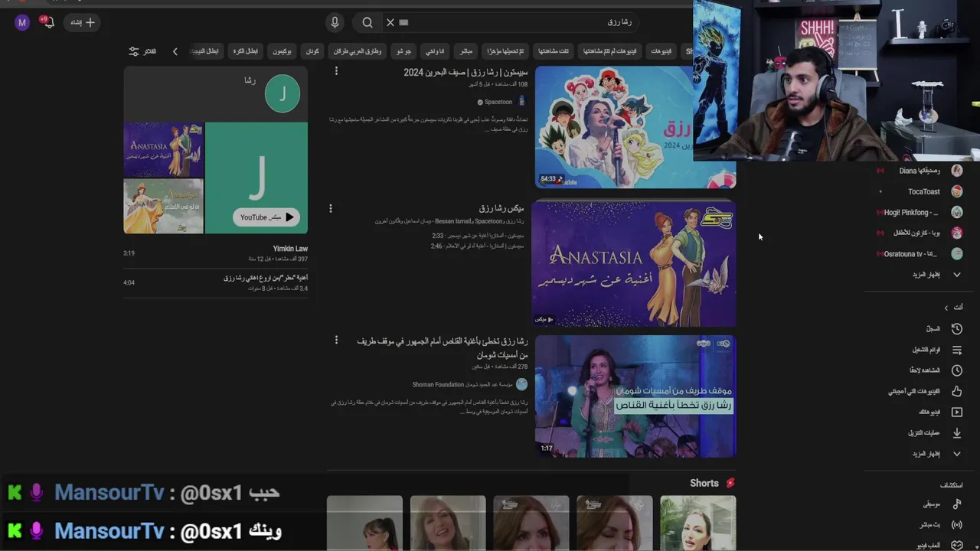Visit the Spacetoon channel name link
The width and height of the screenshot is (980, 551).
[x=498, y=102]
